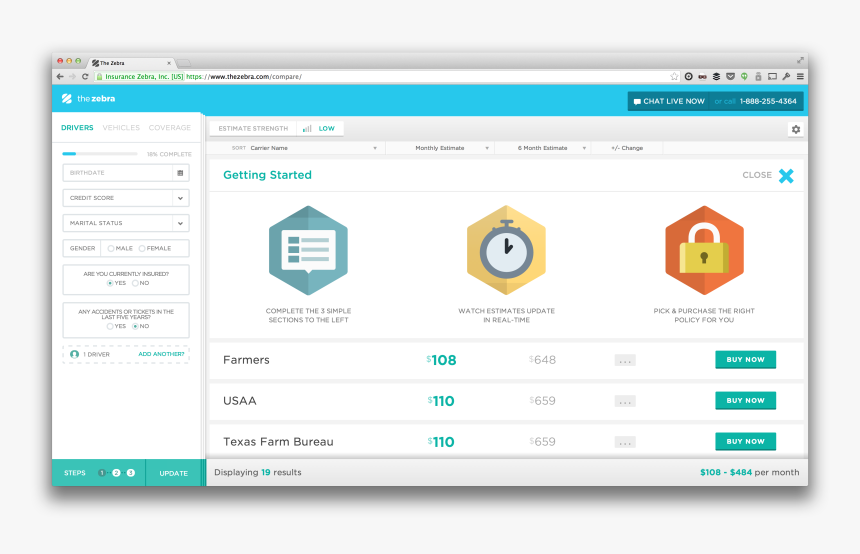Click step 3 circle in Steps bar
This screenshot has width=860, height=554.
coord(131,473)
